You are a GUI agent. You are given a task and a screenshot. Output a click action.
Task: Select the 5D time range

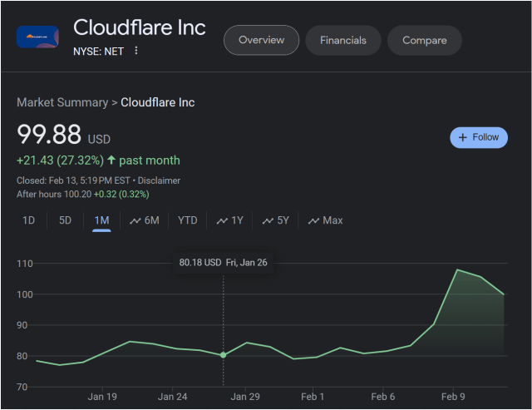[65, 220]
